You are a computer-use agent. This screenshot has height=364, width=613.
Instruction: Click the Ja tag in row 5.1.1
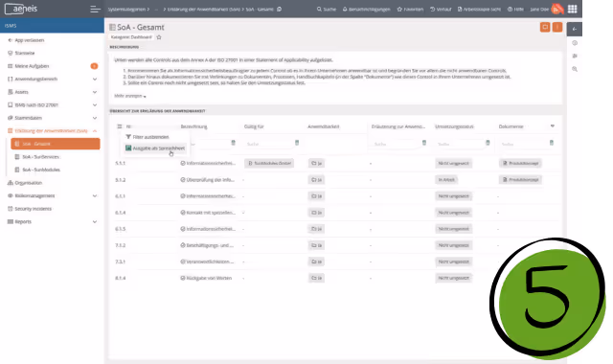point(316,163)
